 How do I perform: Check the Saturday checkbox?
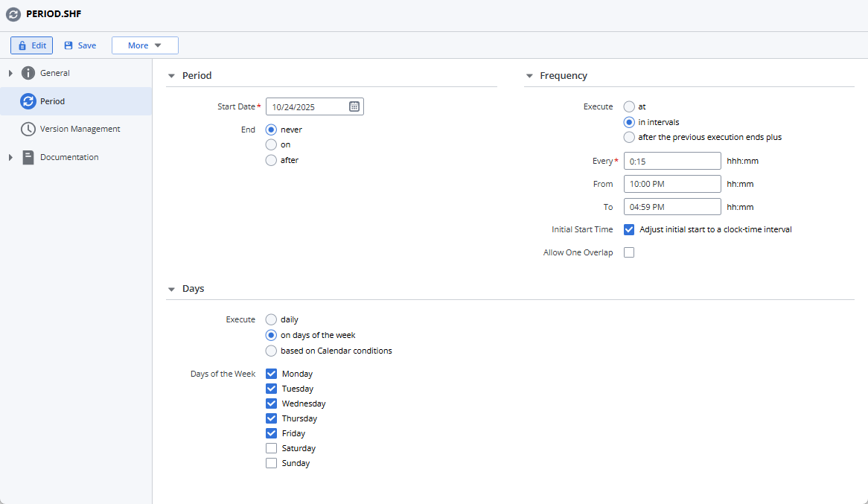point(271,447)
